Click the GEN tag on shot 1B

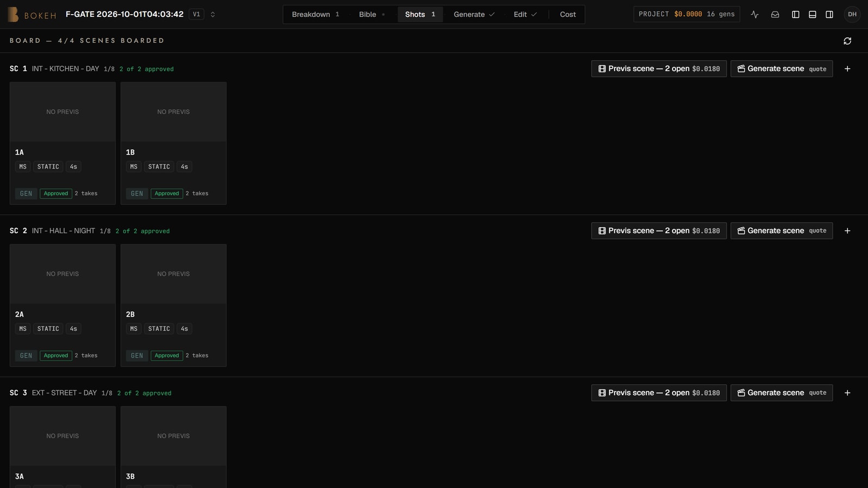click(137, 194)
